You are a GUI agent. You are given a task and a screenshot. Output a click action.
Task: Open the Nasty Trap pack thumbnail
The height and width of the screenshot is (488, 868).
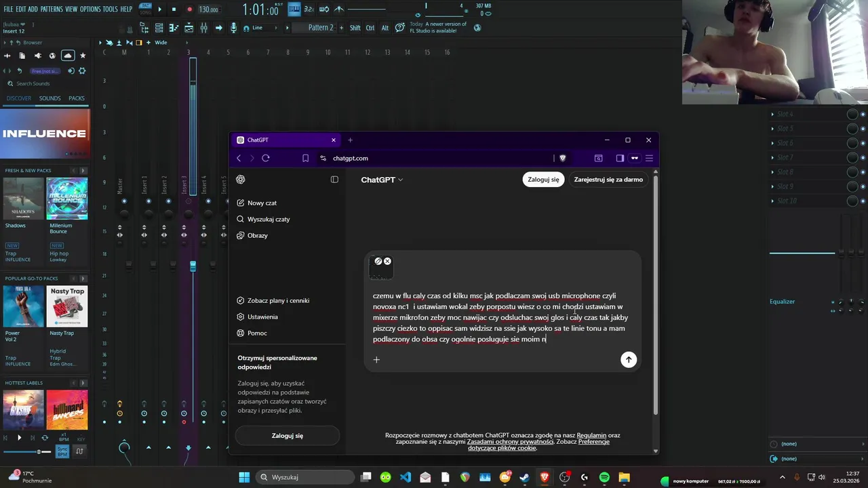pos(67,306)
